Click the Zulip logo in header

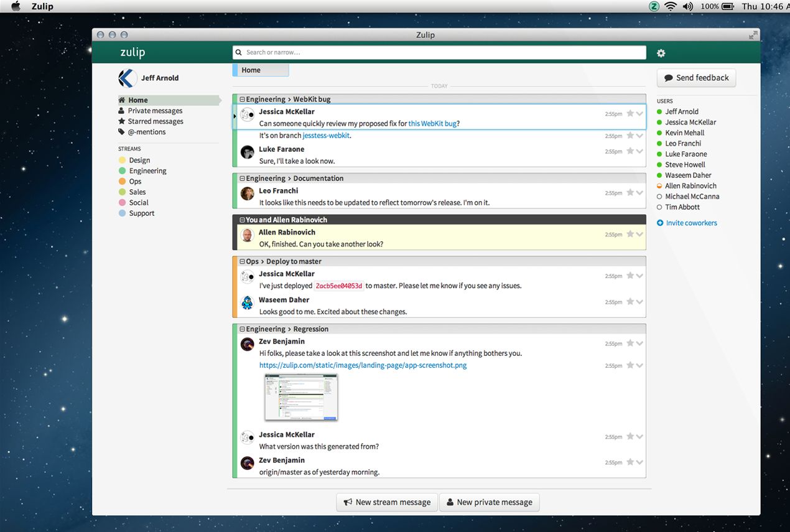point(132,53)
